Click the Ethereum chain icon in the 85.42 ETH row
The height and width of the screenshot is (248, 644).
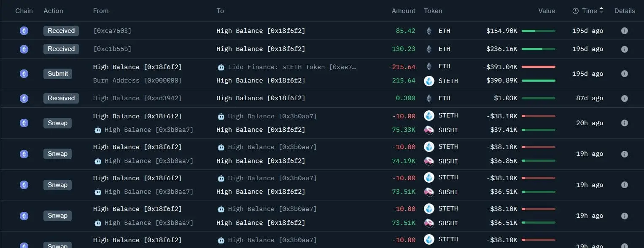pyautogui.click(x=24, y=31)
